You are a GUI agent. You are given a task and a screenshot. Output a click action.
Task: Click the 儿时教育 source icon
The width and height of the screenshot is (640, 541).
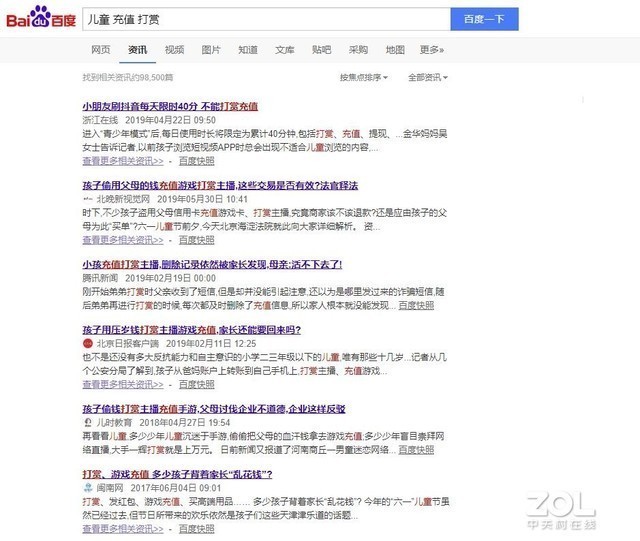coord(87,422)
